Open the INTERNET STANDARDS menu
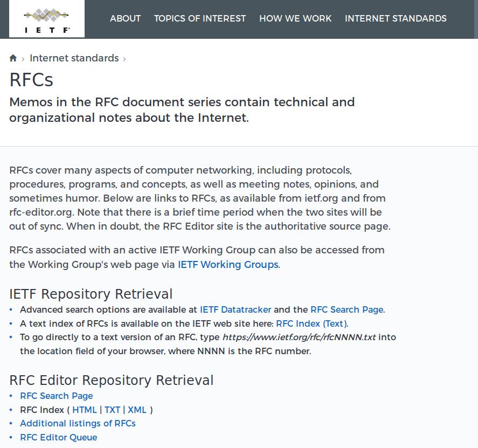 click(396, 19)
